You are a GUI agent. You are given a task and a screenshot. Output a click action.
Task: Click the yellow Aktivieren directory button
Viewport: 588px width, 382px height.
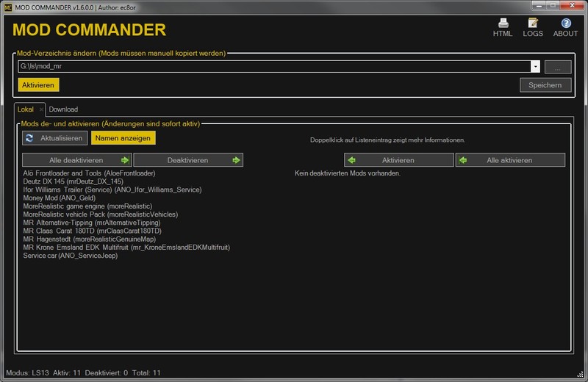point(38,85)
